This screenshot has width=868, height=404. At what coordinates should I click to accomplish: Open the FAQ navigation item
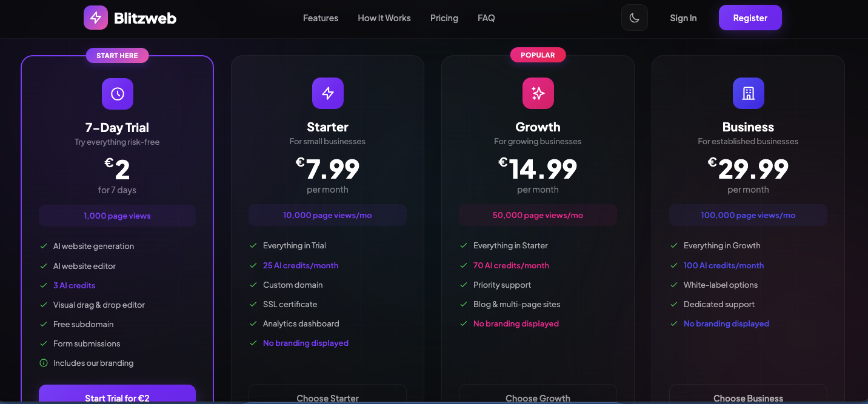tap(486, 18)
